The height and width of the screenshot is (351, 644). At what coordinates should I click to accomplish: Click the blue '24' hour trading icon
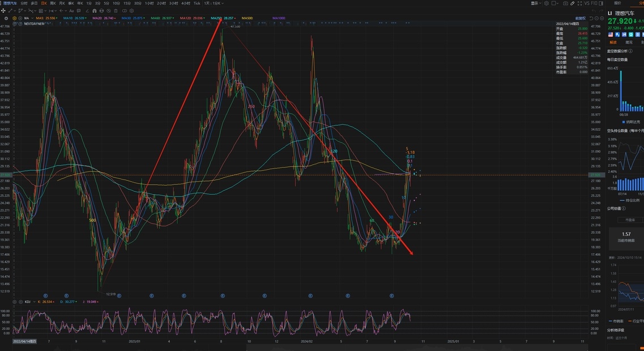click(x=624, y=35)
